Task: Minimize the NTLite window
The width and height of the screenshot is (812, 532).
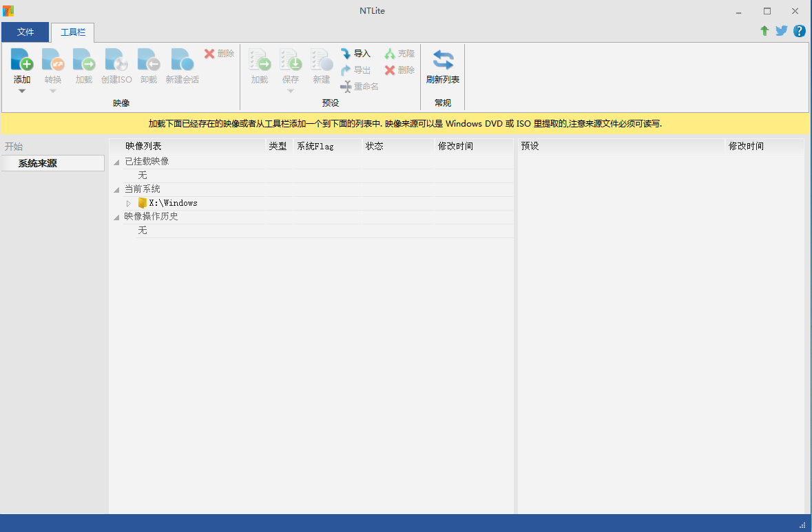Action: [739, 11]
